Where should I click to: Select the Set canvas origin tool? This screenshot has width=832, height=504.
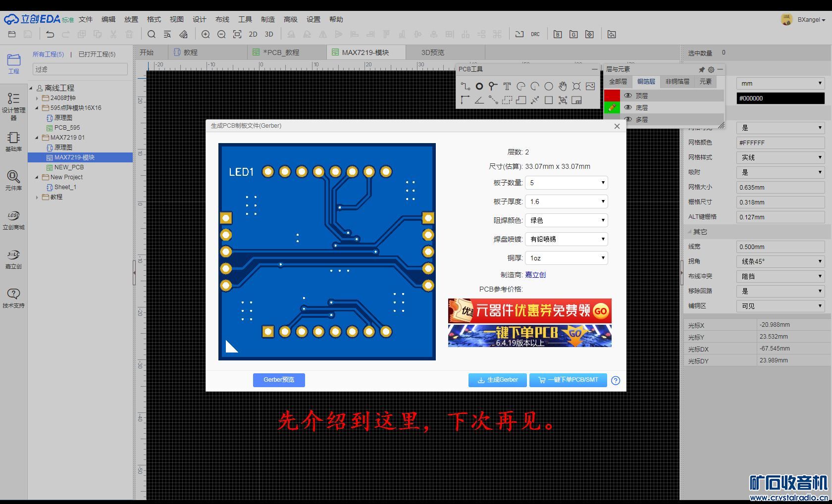pos(465,100)
